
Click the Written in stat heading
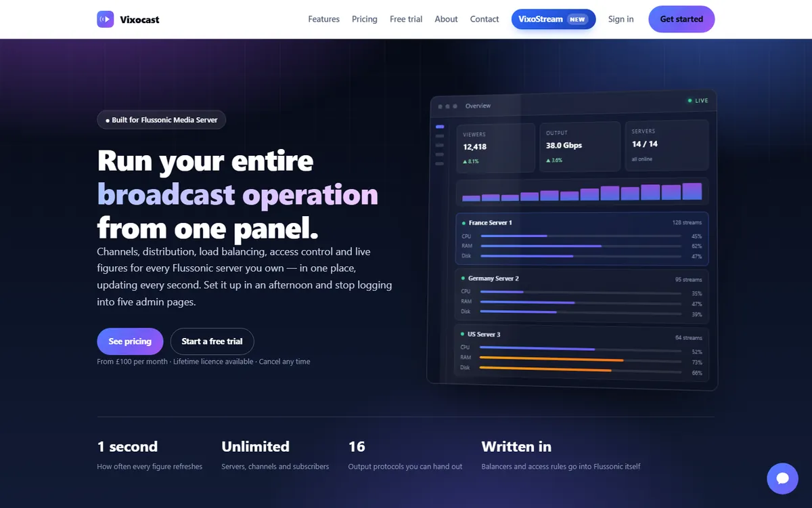[x=516, y=446]
